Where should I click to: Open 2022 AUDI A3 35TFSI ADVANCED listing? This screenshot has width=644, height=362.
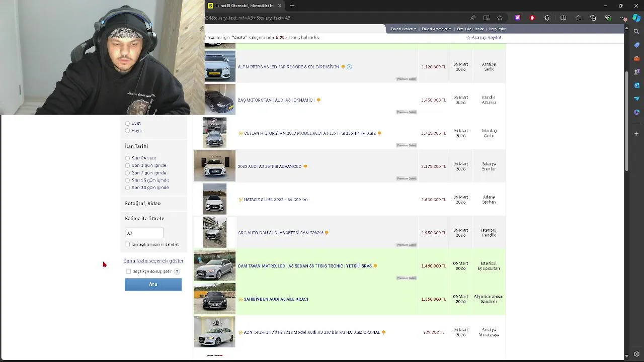coord(269,166)
